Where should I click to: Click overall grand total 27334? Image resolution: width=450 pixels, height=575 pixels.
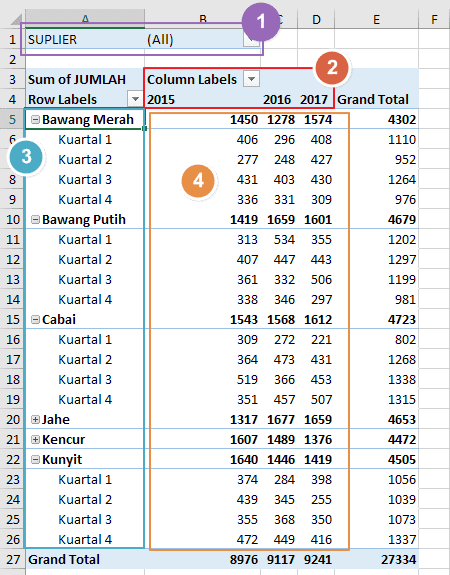pos(398,560)
